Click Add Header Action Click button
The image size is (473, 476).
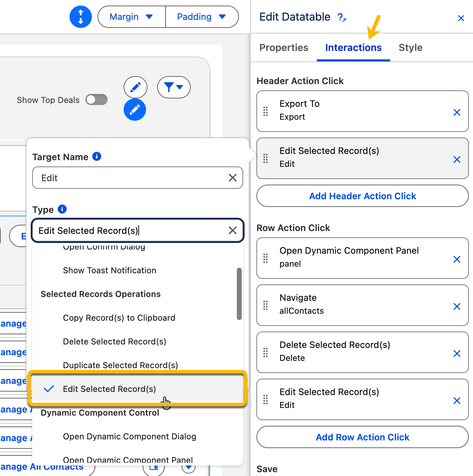362,196
